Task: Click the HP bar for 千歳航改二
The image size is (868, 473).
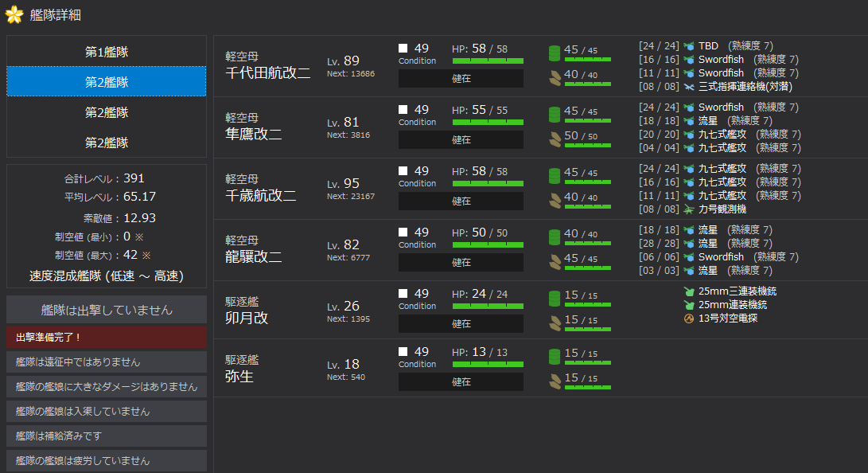Action: pos(488,183)
